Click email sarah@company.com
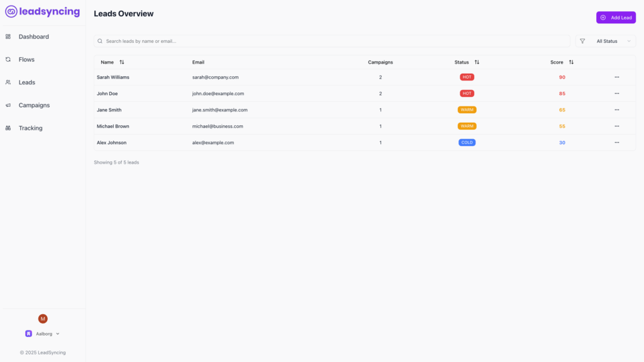Viewport: 644px width, 362px height. point(215,77)
